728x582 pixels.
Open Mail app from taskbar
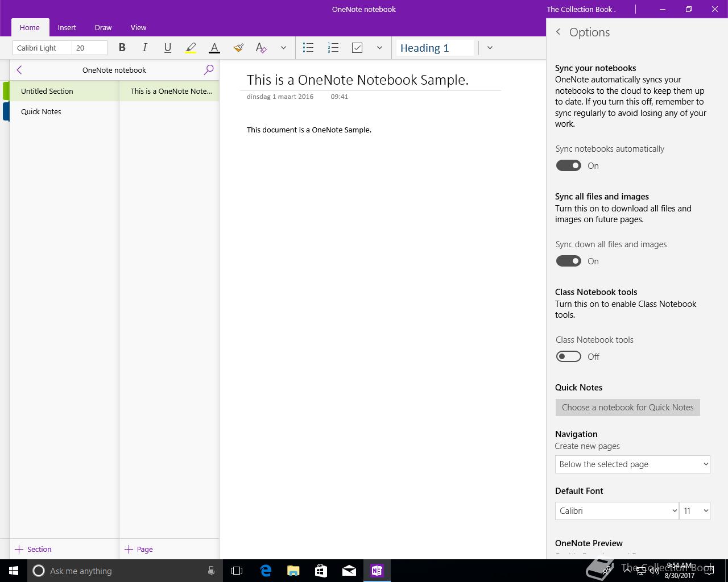[x=349, y=571]
